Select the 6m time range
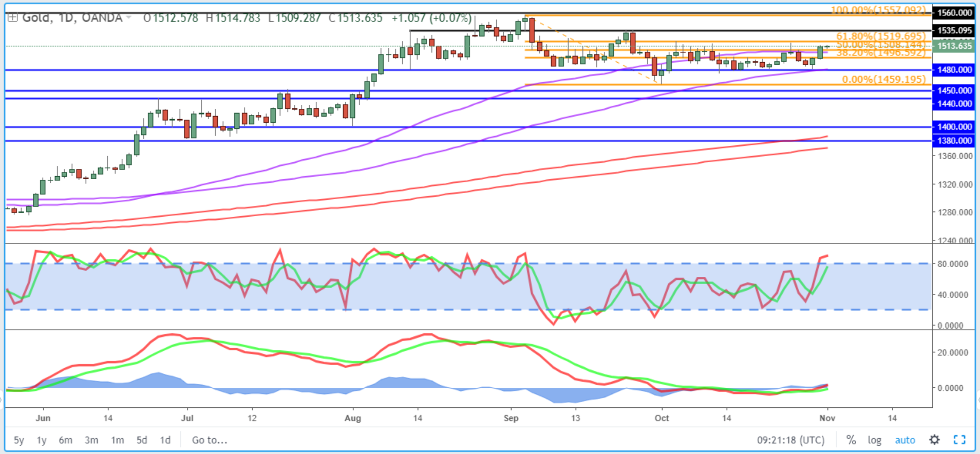980x454 pixels. click(x=65, y=440)
